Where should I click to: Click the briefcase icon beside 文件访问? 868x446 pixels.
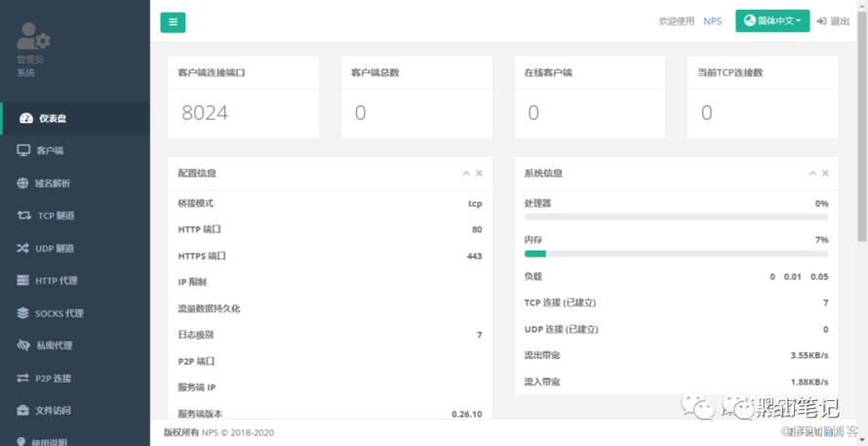point(24,411)
